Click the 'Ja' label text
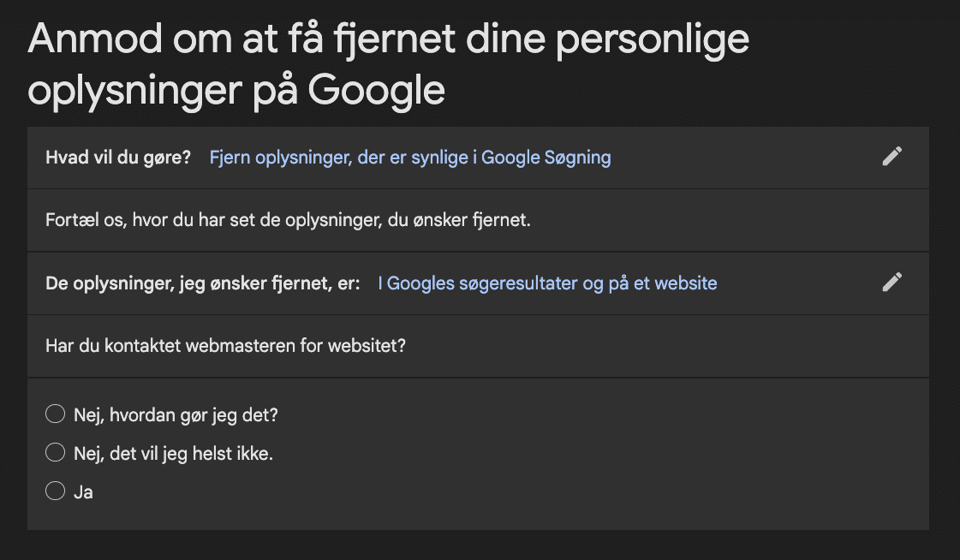Screen dimensions: 960x560 click(83, 492)
